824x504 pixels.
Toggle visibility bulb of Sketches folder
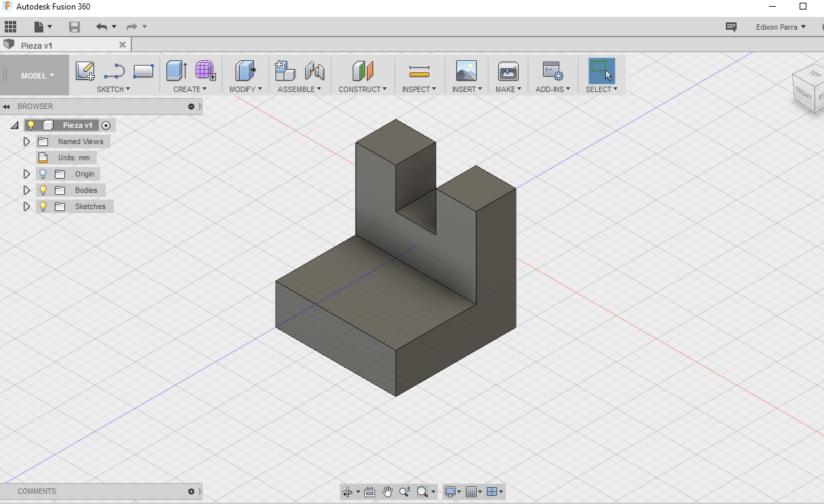pyautogui.click(x=43, y=206)
